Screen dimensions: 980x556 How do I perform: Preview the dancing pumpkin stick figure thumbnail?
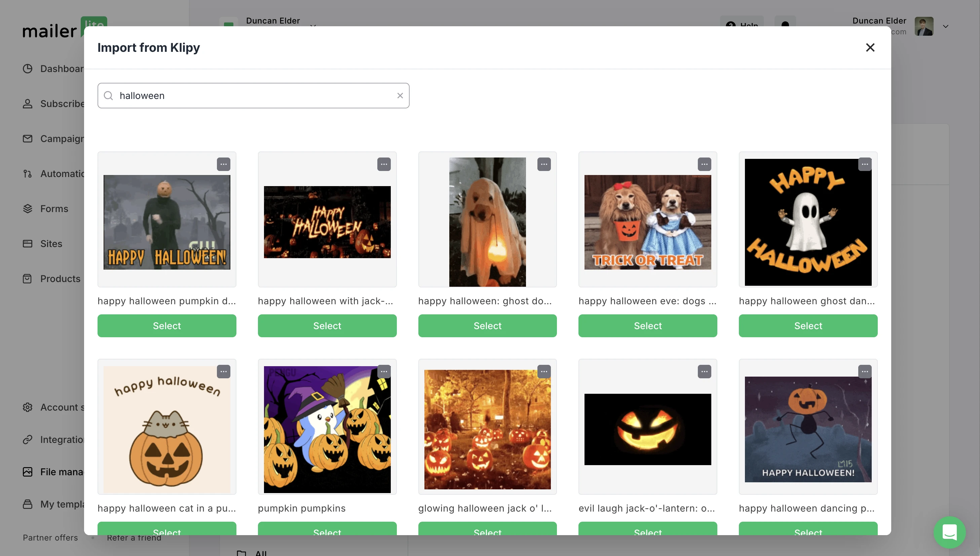[x=808, y=429]
